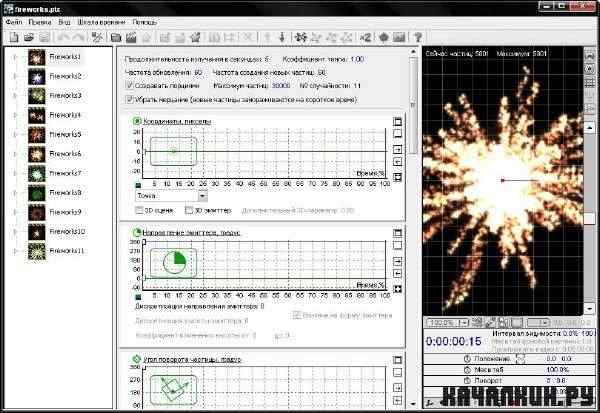Toggle the 'Убрать мерцание' checkbox
This screenshot has height=413, width=600.
tap(129, 100)
